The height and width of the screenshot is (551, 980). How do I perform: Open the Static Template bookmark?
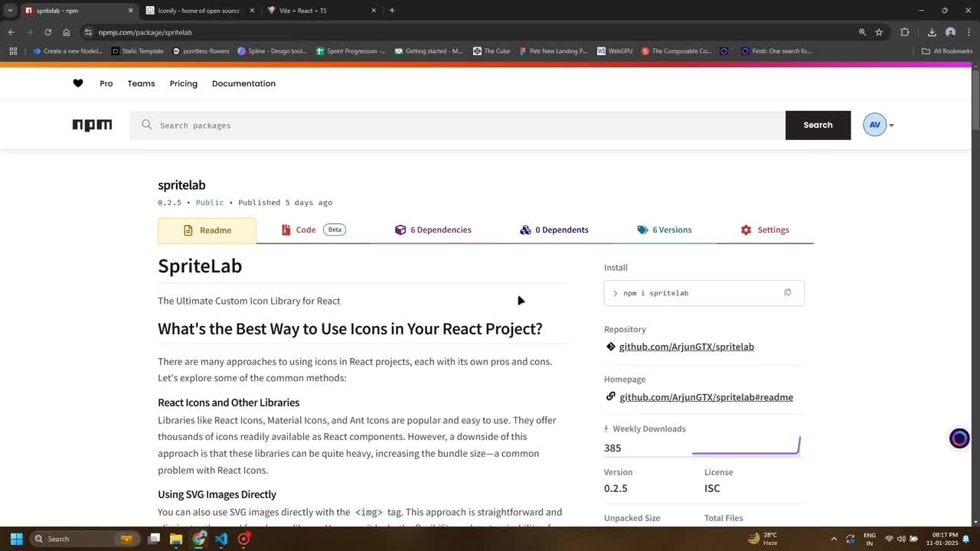[138, 51]
